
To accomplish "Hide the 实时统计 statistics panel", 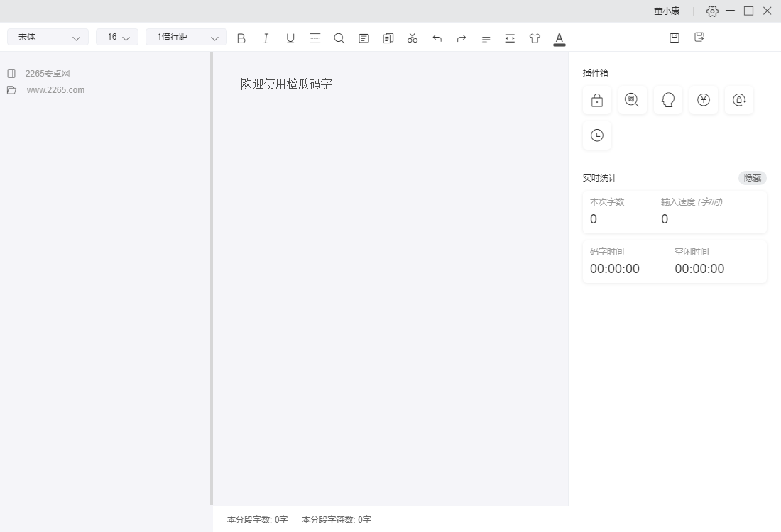I will [x=752, y=178].
